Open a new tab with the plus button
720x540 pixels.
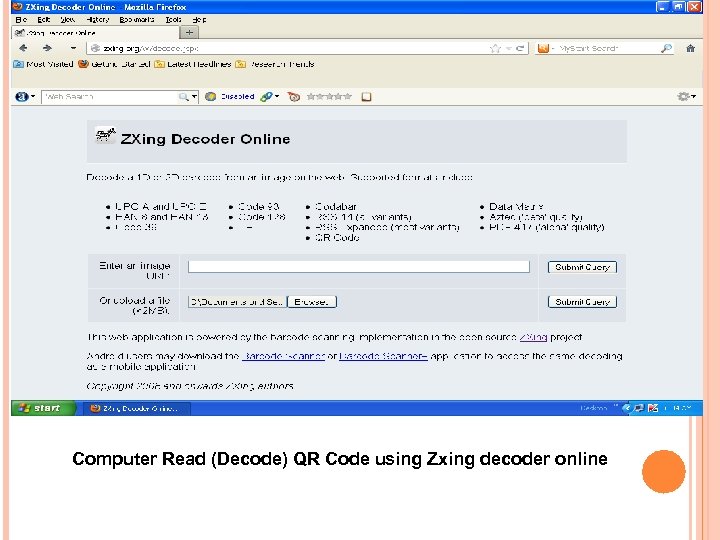pos(189,33)
